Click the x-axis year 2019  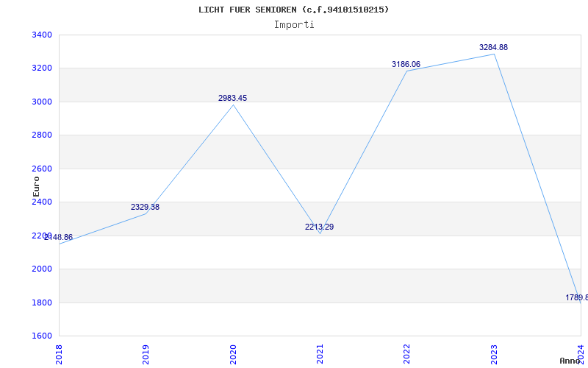click(146, 354)
